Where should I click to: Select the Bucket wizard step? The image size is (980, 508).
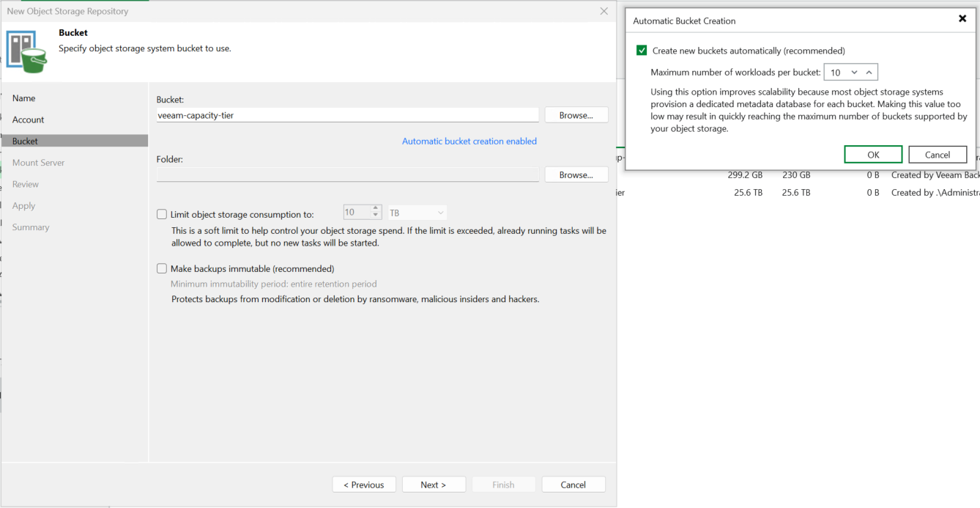[x=75, y=141]
